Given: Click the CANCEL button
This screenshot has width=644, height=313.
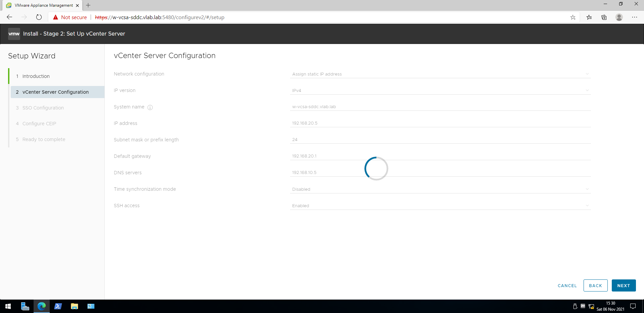Looking at the screenshot, I should coord(567,286).
